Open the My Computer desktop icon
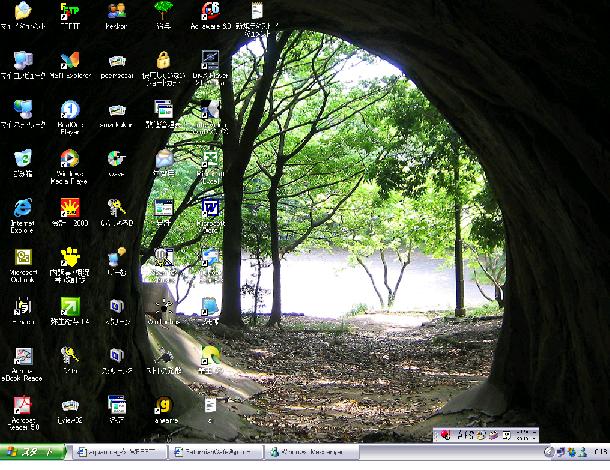The image size is (610, 470). pos(22,61)
